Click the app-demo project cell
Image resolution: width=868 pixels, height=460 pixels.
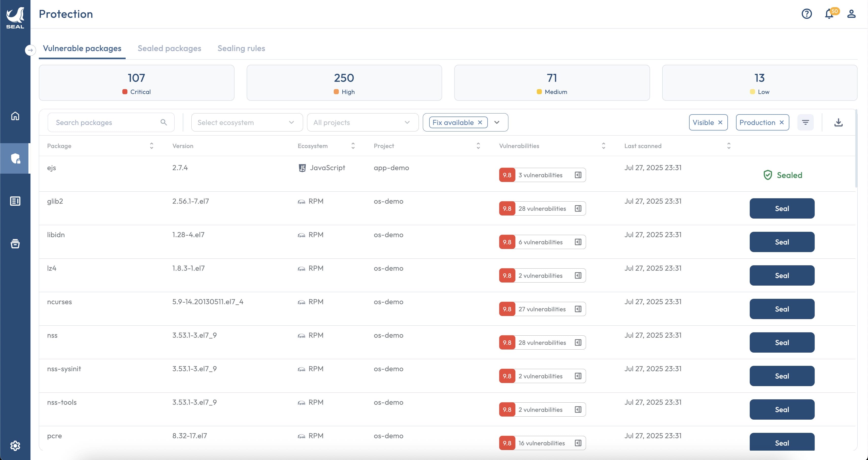(x=391, y=168)
